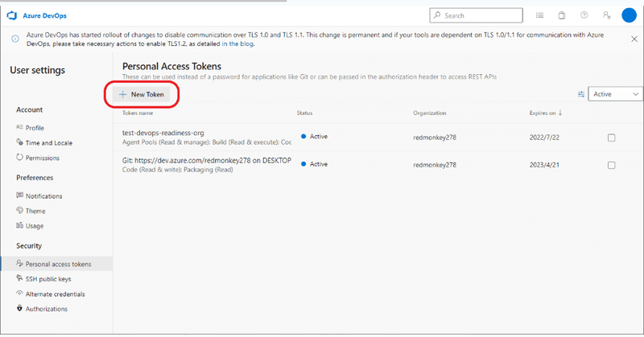
Task: Click the Permissions sidebar icon
Action: (19, 157)
